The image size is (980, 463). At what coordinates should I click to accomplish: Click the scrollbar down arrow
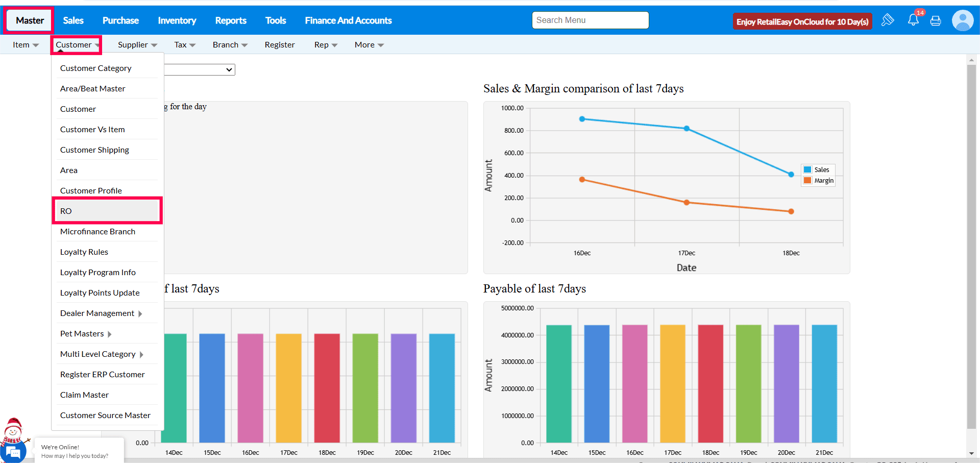point(971,453)
